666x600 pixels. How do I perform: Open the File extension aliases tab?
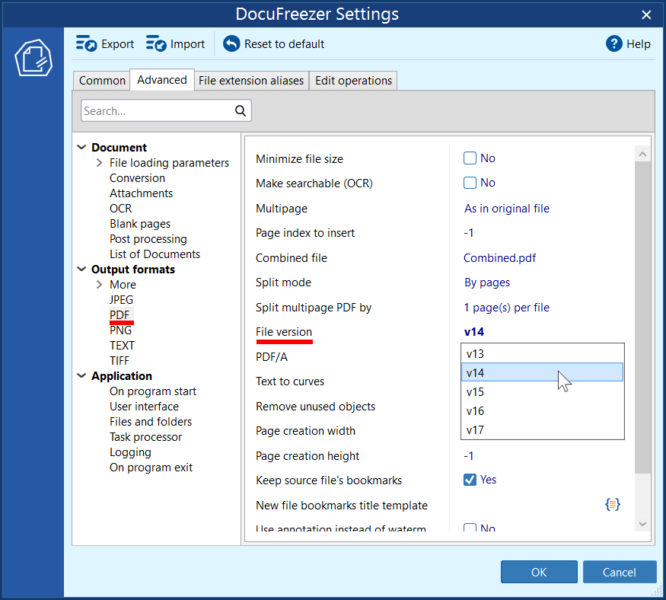pos(251,81)
